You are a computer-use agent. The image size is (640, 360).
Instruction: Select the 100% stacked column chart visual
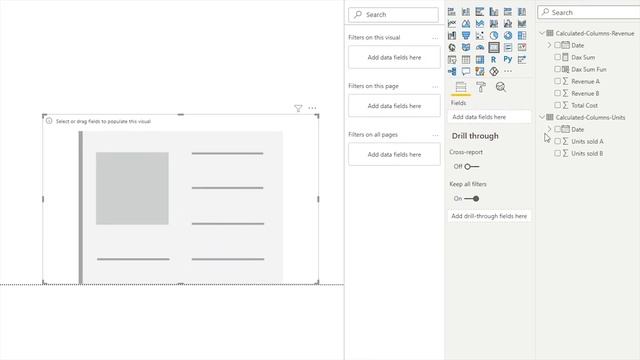(522, 12)
